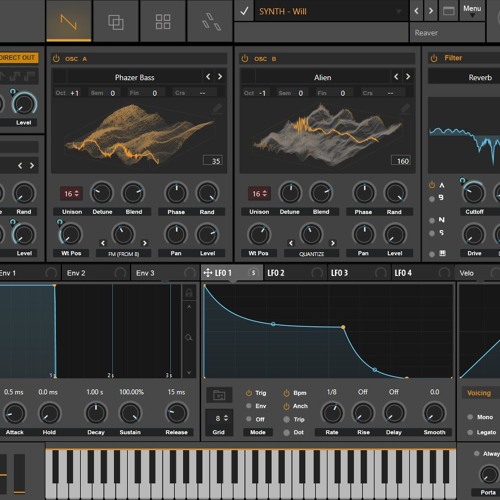Viewport: 500px width, 500px height.
Task: Enable Legato voicing
Action: click(x=470, y=432)
